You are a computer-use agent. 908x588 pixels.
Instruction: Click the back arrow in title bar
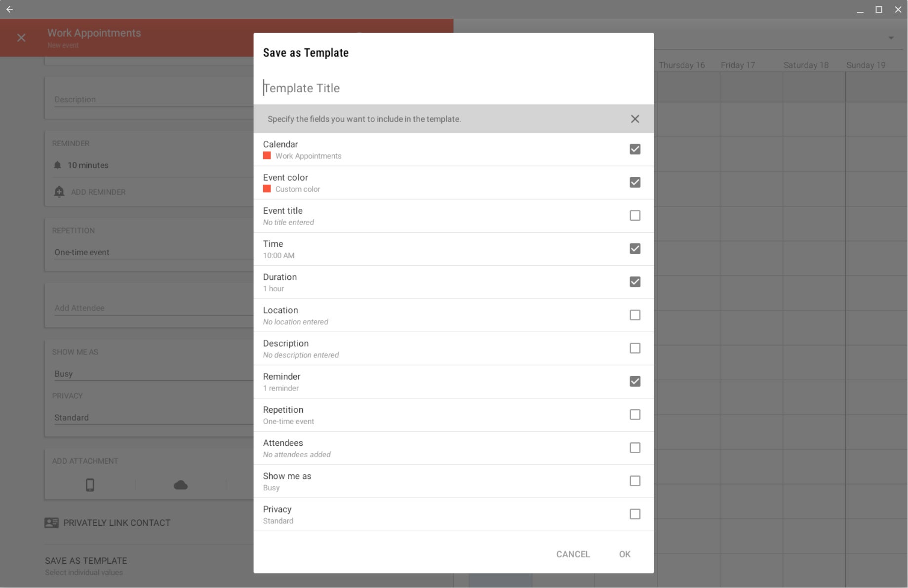pyautogui.click(x=9, y=9)
